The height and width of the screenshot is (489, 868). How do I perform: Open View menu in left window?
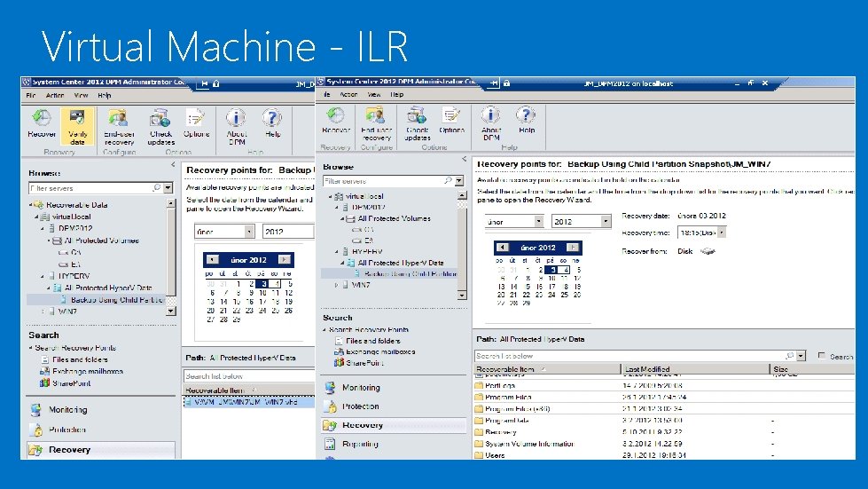(x=82, y=95)
